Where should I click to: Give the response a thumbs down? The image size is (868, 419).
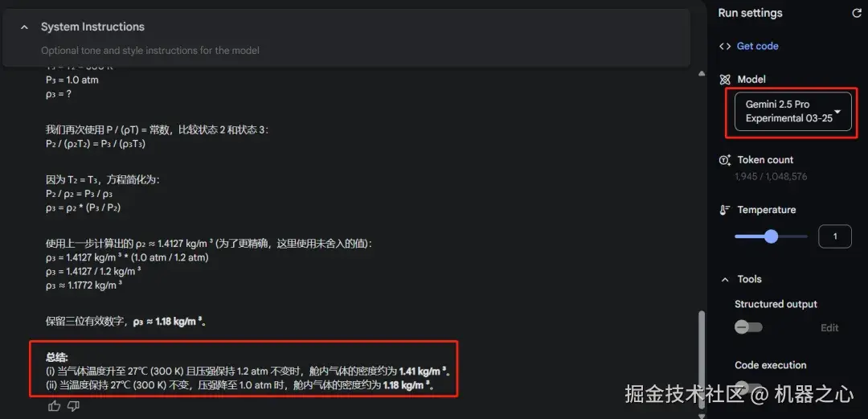click(x=73, y=407)
